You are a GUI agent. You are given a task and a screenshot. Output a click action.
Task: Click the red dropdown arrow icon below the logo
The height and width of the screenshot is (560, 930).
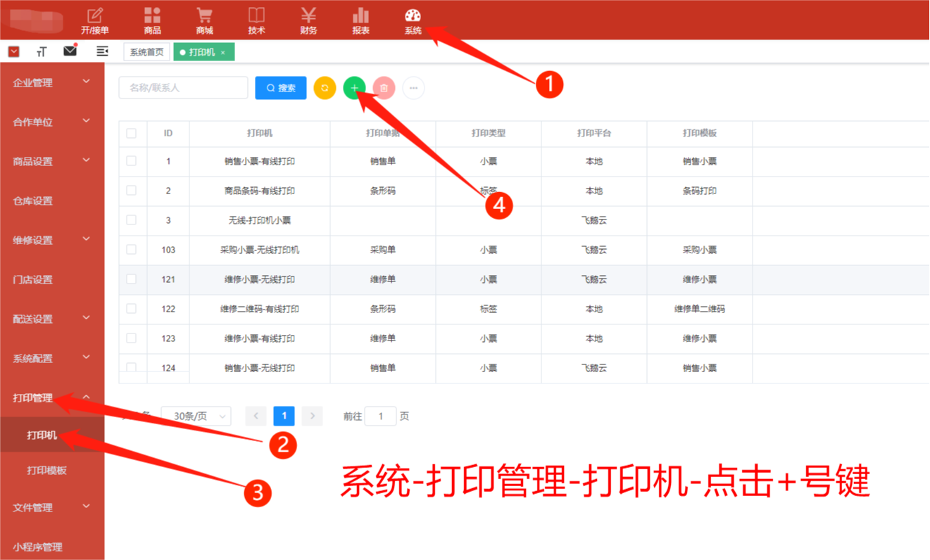(14, 51)
